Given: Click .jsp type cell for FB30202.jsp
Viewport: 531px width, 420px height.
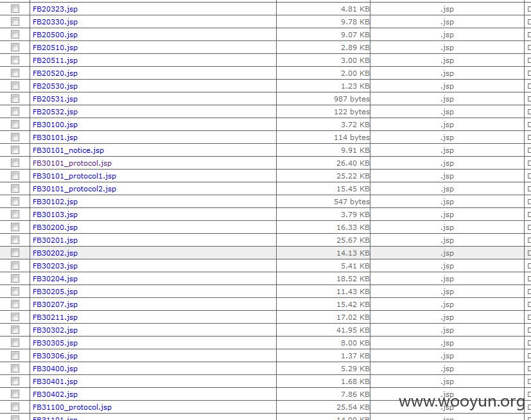Looking at the screenshot, I should (447, 253).
